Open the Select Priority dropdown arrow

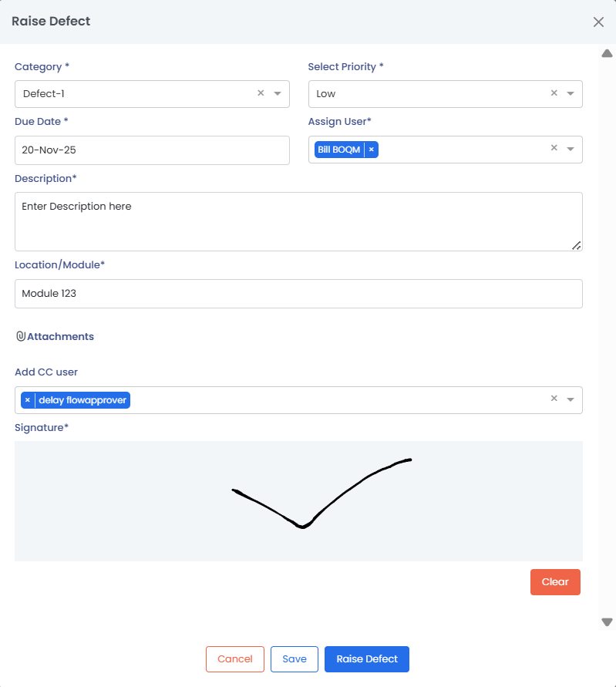pos(571,93)
